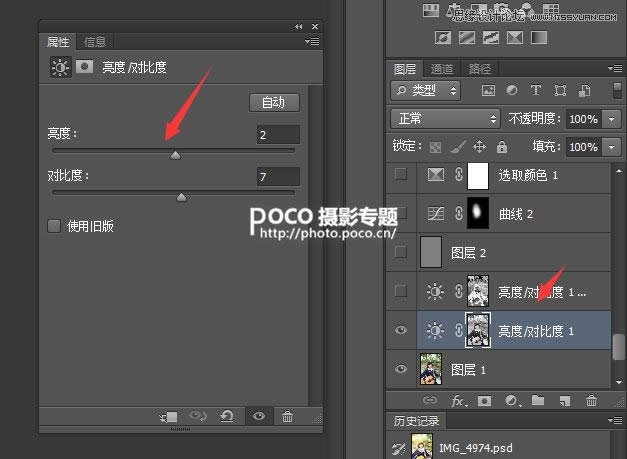627x459 pixels.
Task: Select the 图层 1 layer thumbnail
Action: click(431, 369)
